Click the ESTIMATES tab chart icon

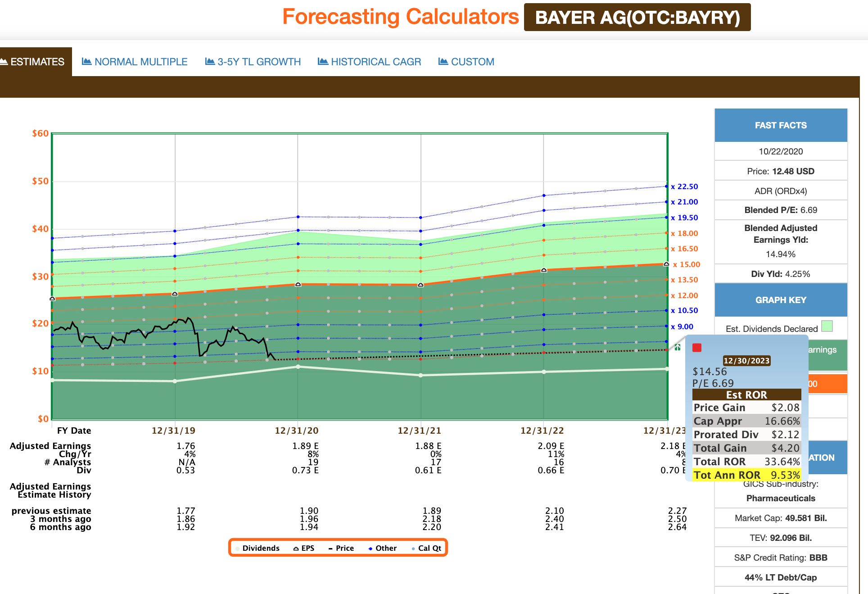tap(5, 61)
